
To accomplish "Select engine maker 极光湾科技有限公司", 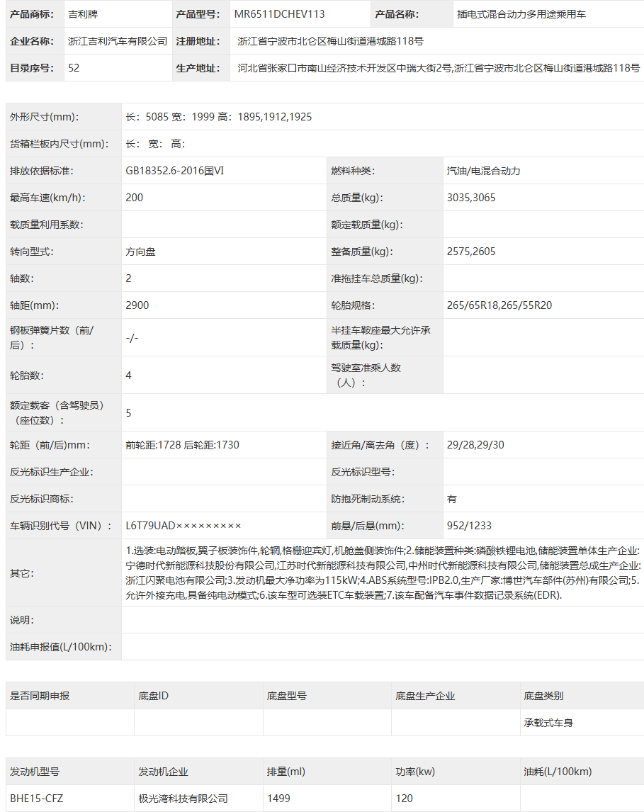I will tap(183, 799).
